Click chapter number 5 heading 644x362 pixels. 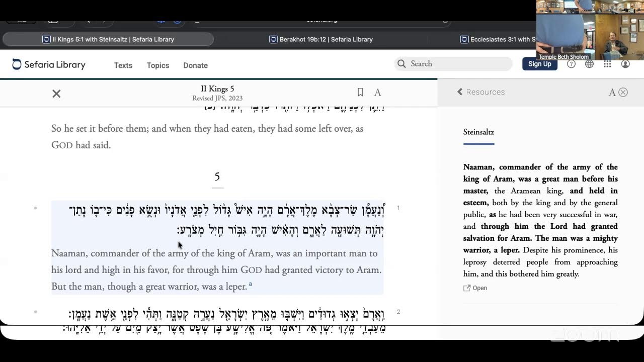point(217,176)
